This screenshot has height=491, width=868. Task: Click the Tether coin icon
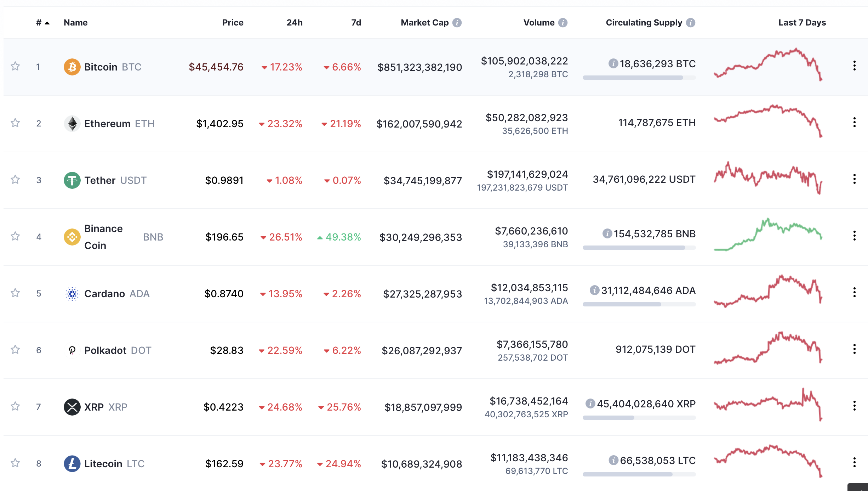point(72,180)
